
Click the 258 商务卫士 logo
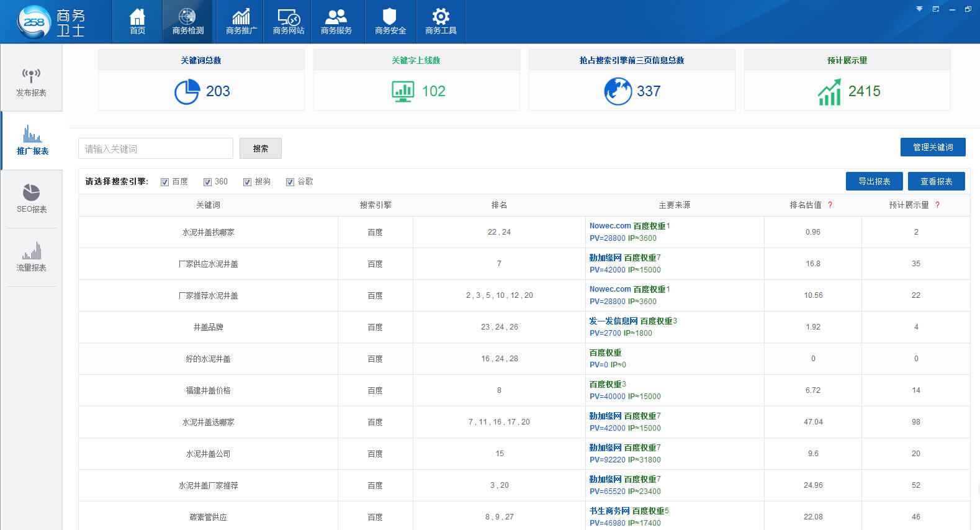[52, 22]
